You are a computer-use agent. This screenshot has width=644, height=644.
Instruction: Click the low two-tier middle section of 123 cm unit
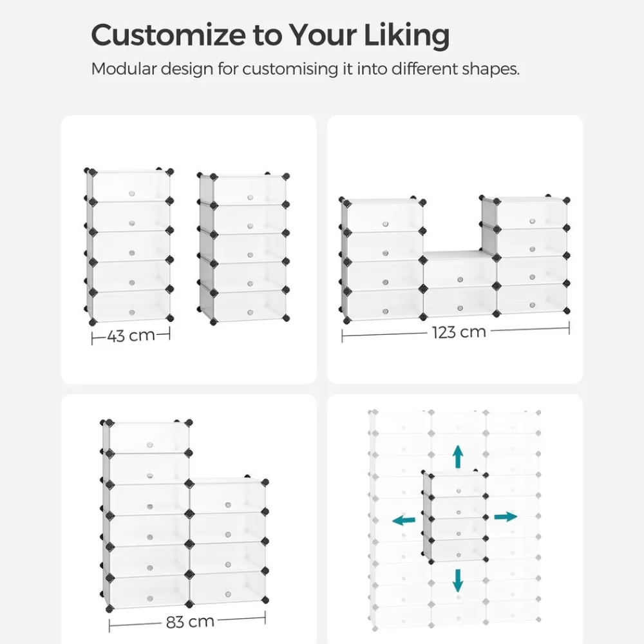(x=459, y=285)
